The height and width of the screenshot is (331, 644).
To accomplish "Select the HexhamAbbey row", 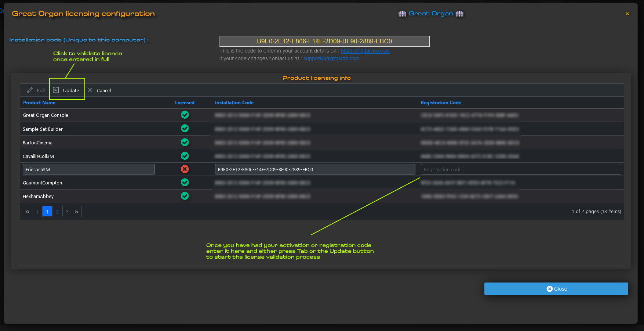I will pyautogui.click(x=322, y=196).
